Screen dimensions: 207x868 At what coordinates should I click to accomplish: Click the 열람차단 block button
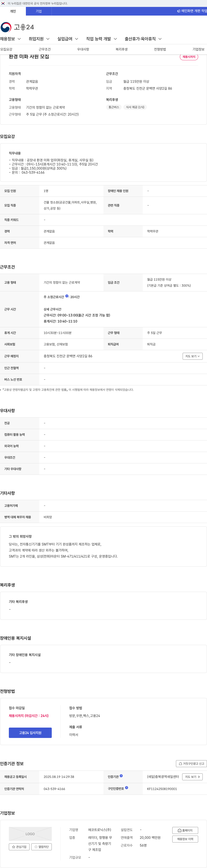(41, 847)
